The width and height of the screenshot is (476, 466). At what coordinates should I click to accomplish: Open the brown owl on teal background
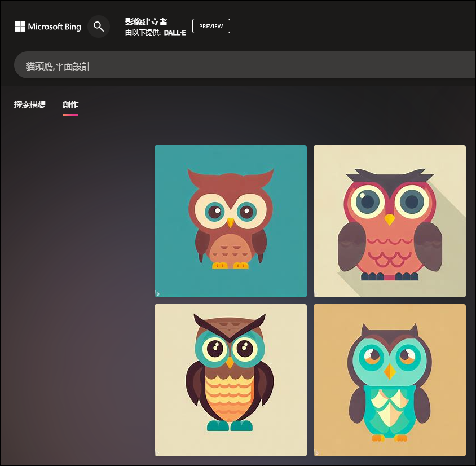coord(231,221)
